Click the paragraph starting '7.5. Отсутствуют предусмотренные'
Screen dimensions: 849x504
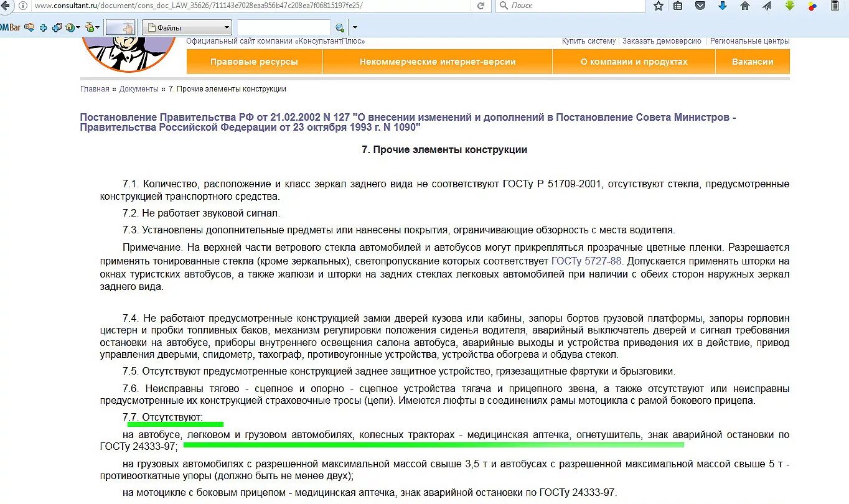coord(398,371)
